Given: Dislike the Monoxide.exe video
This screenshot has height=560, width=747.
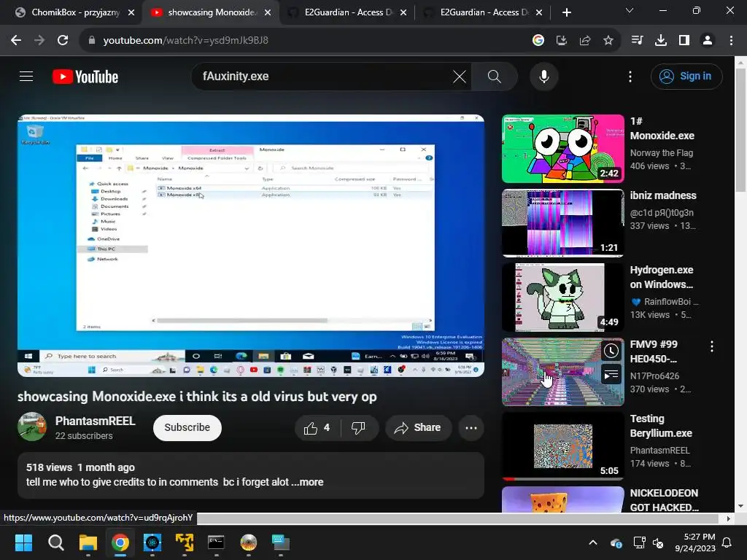Looking at the screenshot, I should pos(359,427).
